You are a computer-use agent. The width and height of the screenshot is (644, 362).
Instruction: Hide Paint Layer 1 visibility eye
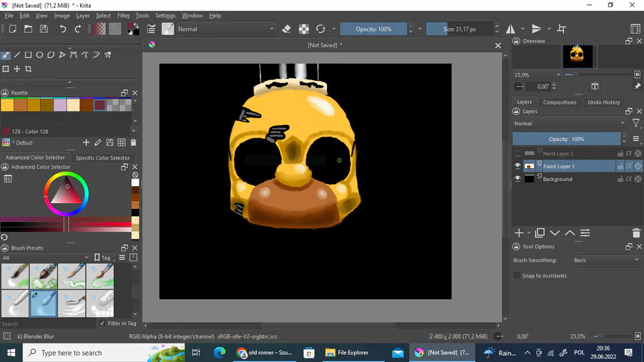pos(517,166)
